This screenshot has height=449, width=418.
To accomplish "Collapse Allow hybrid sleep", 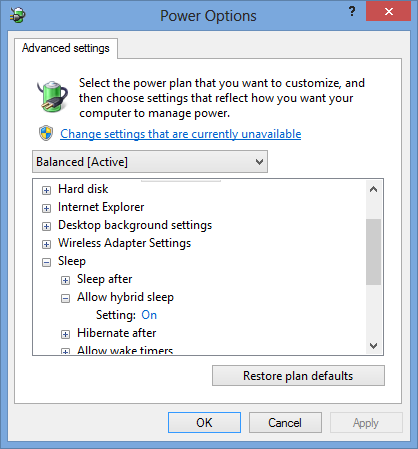I will click(x=65, y=298).
